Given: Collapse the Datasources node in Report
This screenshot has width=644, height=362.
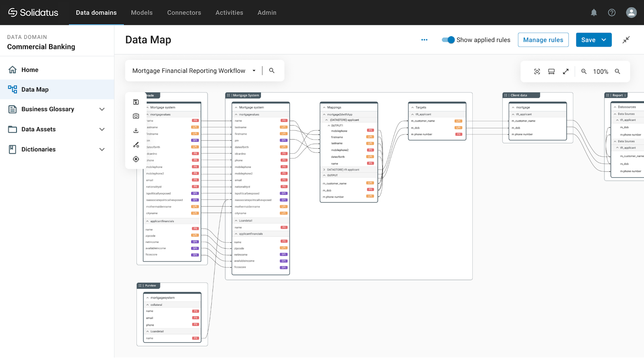Looking at the screenshot, I should coord(615,107).
